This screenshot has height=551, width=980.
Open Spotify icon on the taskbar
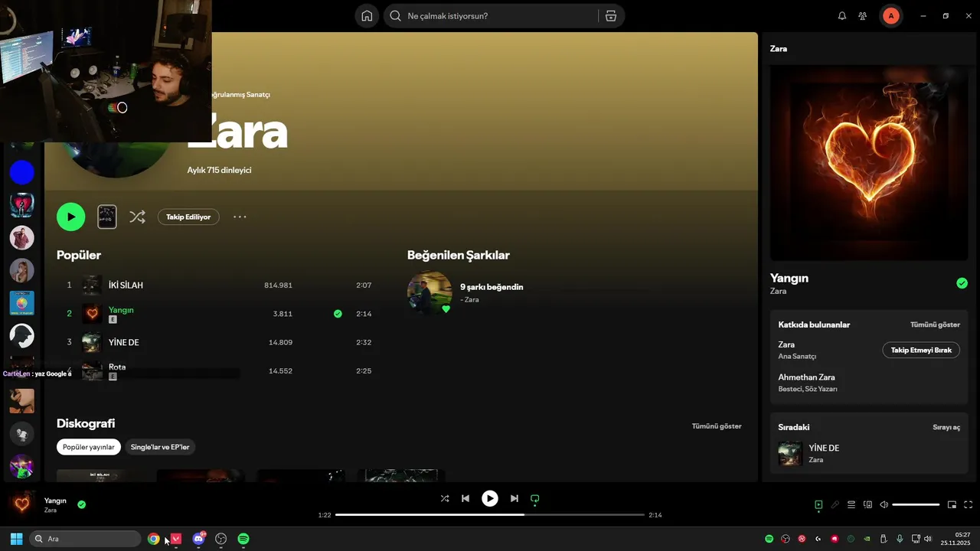pyautogui.click(x=243, y=539)
